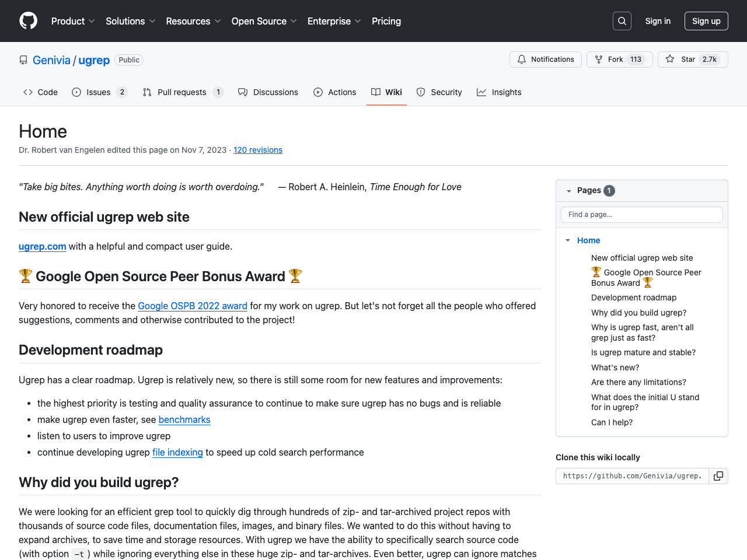Switch to the Insights tab
This screenshot has height=560, width=747.
500,92
